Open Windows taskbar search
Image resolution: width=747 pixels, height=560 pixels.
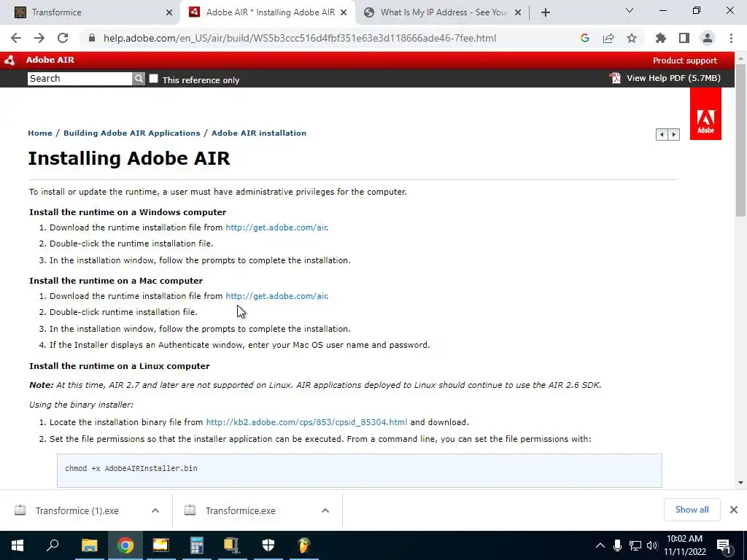(x=53, y=545)
